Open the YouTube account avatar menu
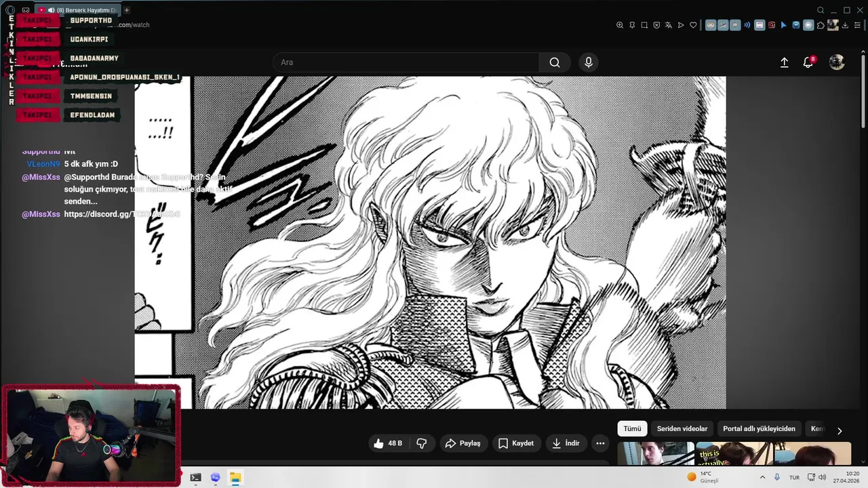The height and width of the screenshot is (488, 868). click(x=837, y=62)
